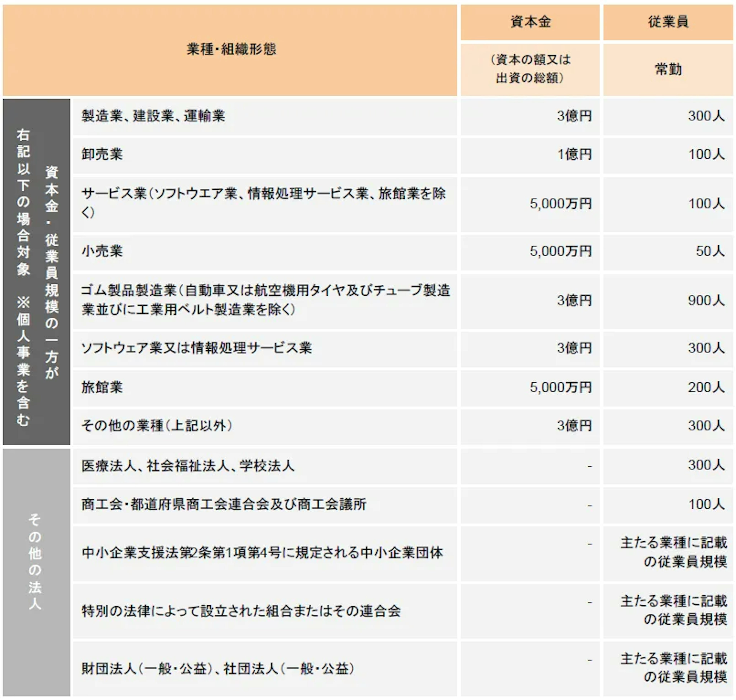Click the 資本金 column header

click(530, 22)
